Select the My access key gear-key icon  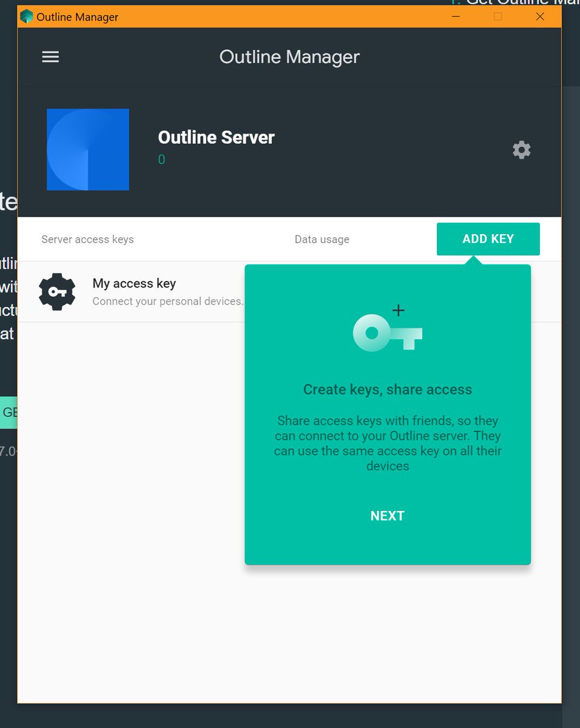[x=57, y=292]
